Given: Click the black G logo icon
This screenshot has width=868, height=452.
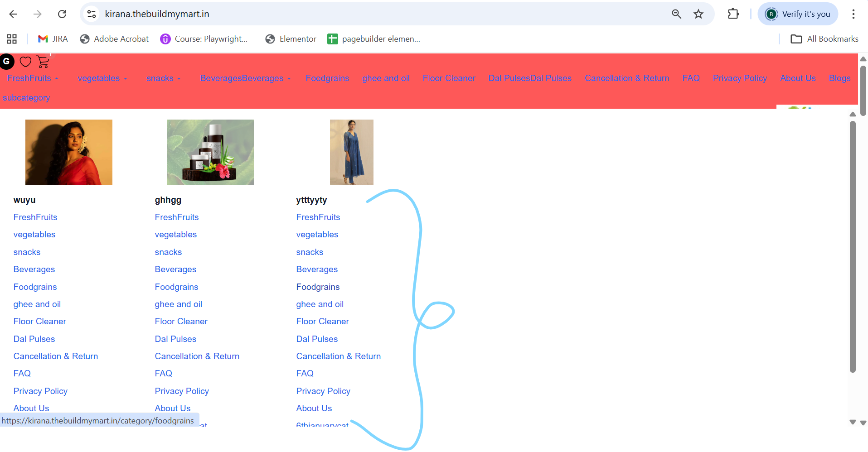Looking at the screenshot, I should [7, 62].
